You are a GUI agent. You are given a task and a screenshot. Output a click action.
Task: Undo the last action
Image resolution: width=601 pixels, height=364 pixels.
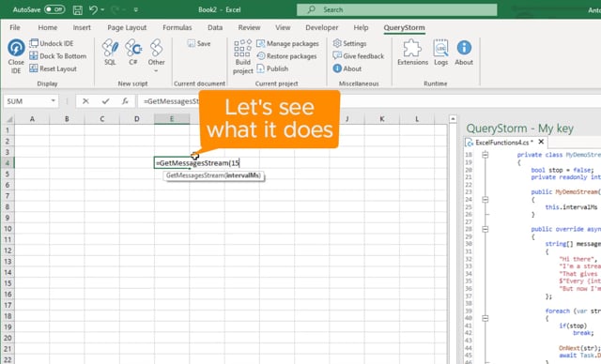tap(93, 9)
